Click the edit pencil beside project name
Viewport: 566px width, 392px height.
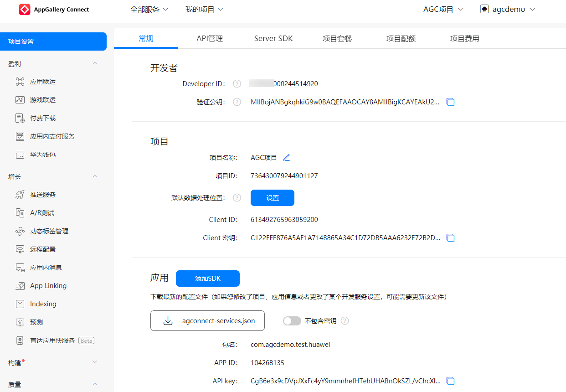[286, 158]
